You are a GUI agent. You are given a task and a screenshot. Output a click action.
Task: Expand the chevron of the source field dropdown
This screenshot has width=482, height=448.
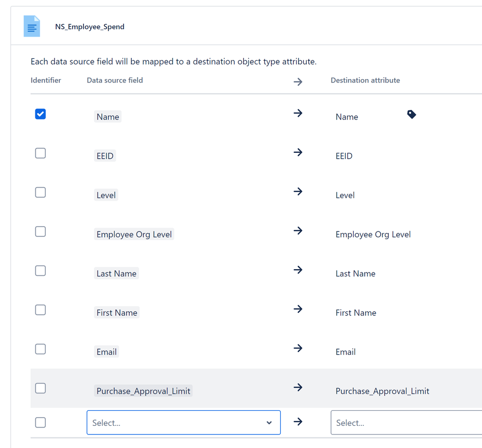pos(269,423)
